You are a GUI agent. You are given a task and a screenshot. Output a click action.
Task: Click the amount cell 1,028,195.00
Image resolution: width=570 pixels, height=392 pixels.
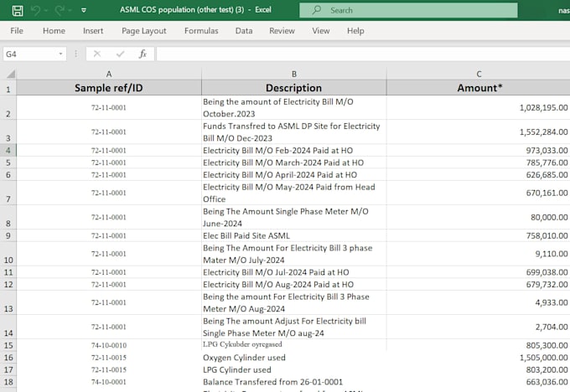pos(479,107)
